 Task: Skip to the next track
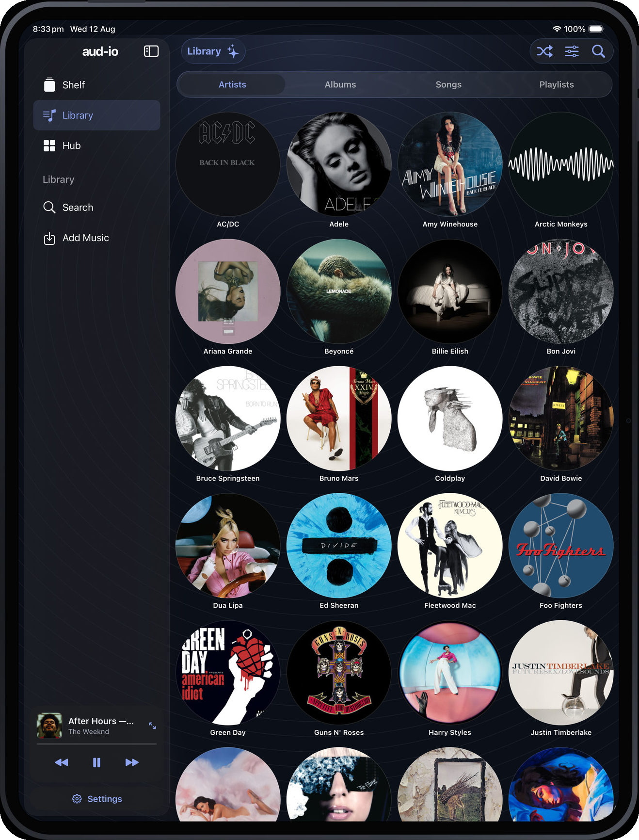[132, 762]
